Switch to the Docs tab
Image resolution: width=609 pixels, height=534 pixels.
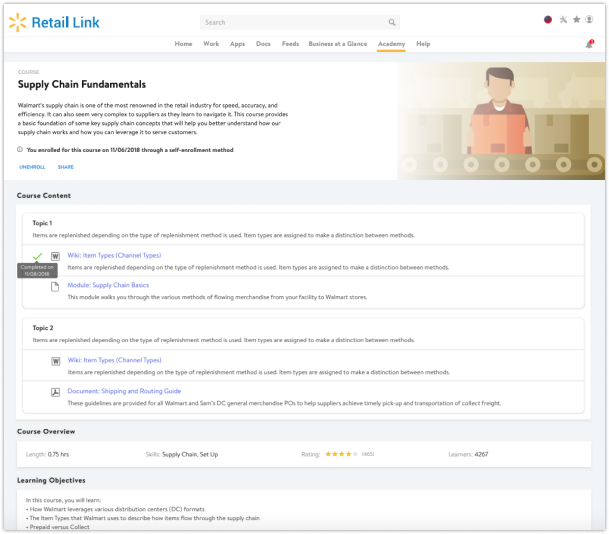click(263, 44)
